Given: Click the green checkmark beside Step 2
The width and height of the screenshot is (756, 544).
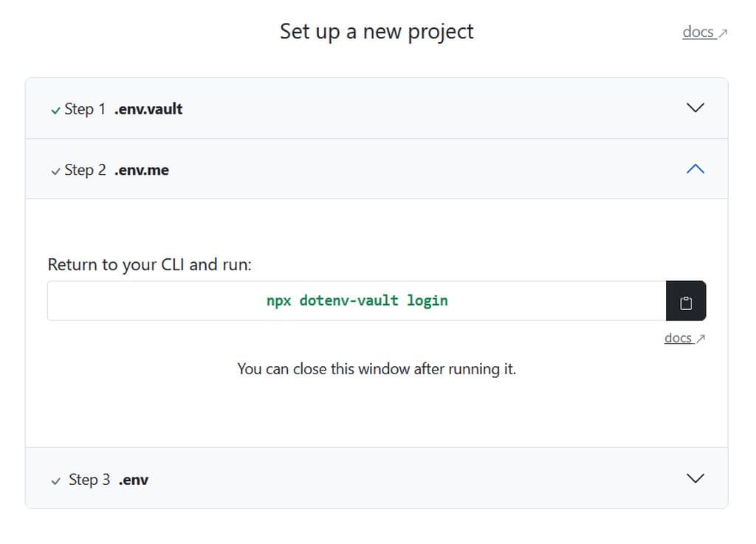Looking at the screenshot, I should (56, 170).
